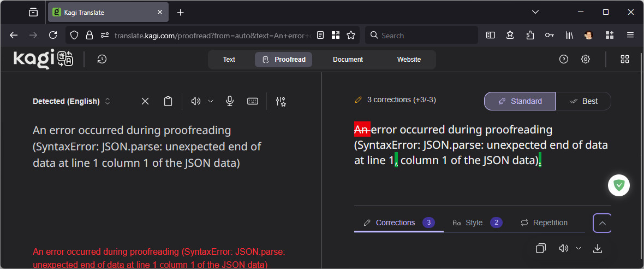Copy the corrected text output
The height and width of the screenshot is (269, 644).
540,248
